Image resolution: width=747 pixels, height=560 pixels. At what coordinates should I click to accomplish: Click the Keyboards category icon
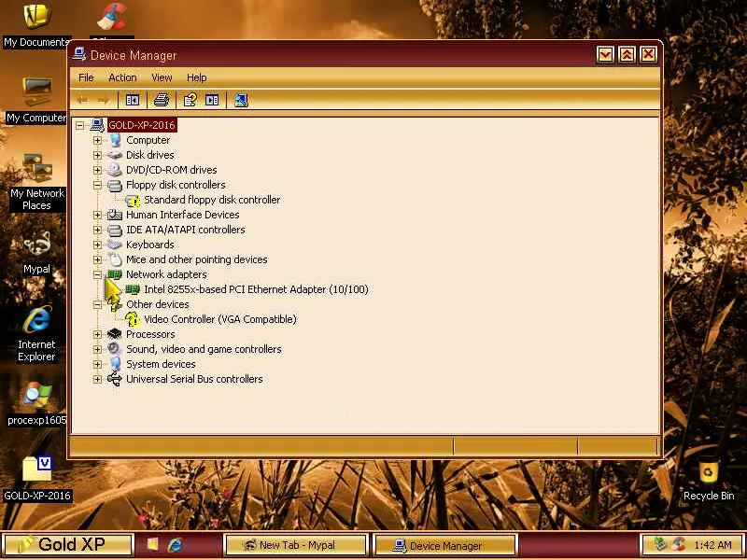[115, 245]
